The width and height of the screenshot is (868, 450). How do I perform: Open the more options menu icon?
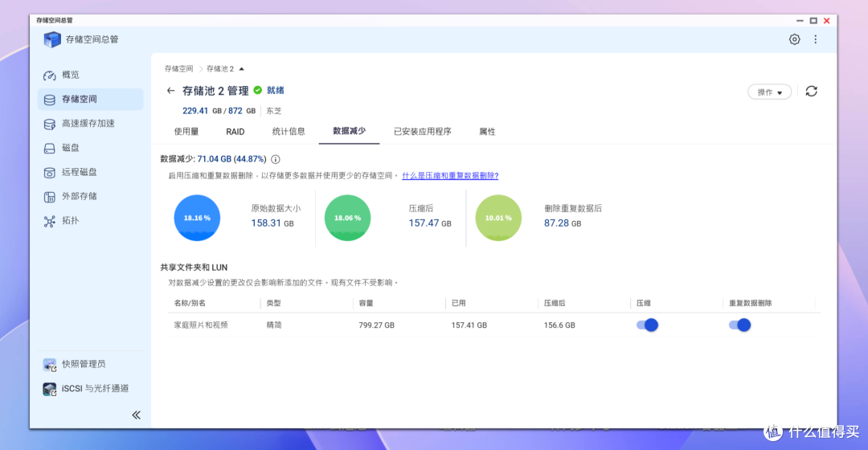(x=816, y=39)
